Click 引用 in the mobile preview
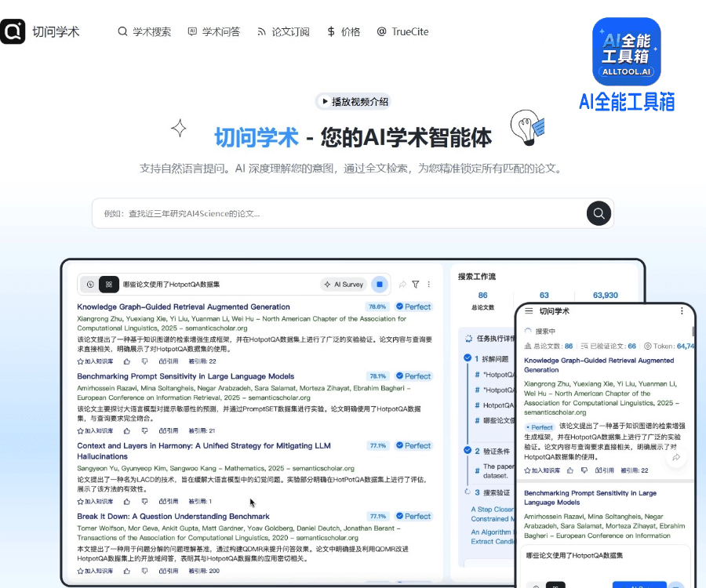Screen dimensions: 706x588 pyautogui.click(x=604, y=470)
